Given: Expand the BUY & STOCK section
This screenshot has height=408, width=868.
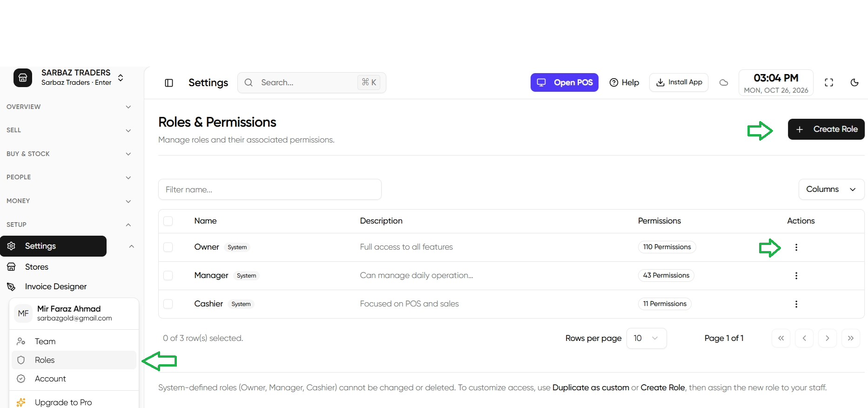Looking at the screenshot, I should pyautogui.click(x=69, y=154).
